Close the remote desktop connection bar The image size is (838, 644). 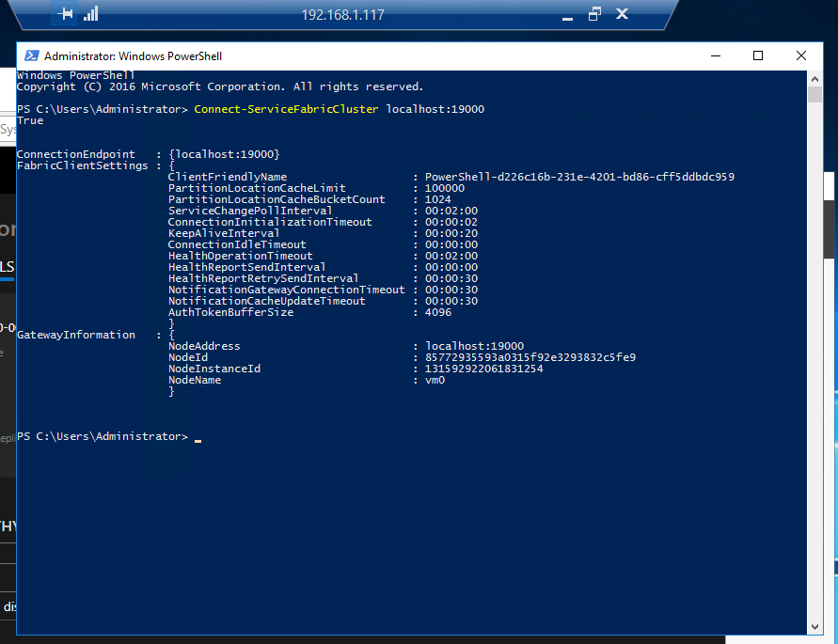pyautogui.click(x=622, y=14)
